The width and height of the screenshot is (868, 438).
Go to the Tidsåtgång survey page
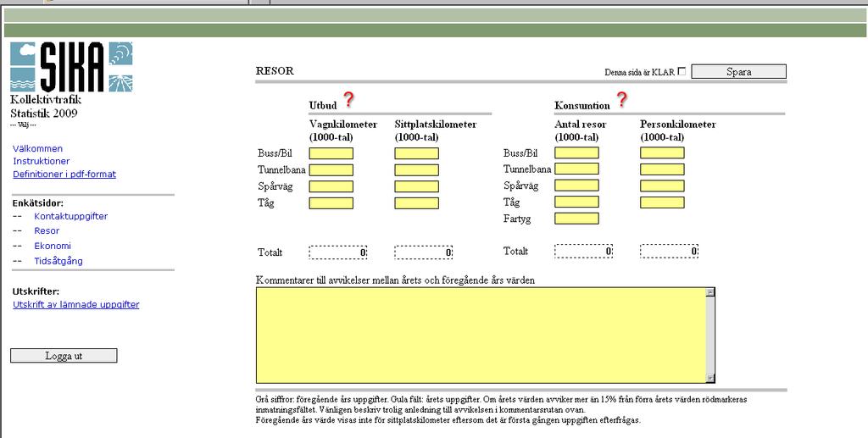(x=58, y=261)
